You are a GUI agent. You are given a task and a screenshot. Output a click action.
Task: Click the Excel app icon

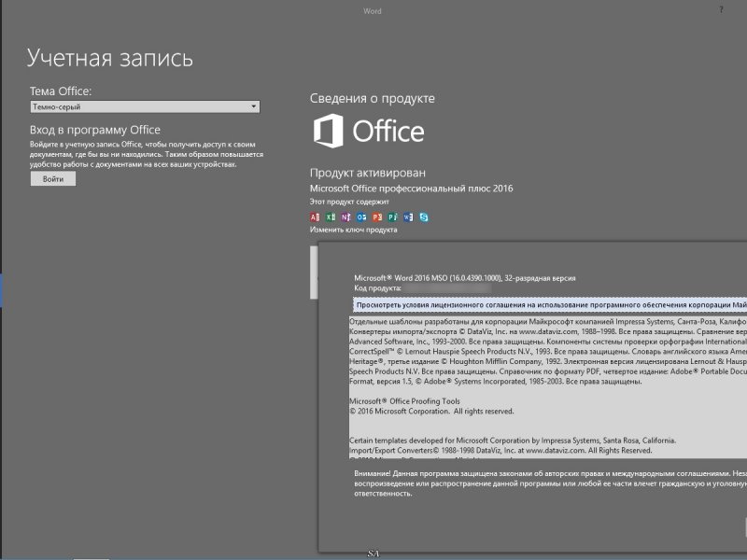pyautogui.click(x=331, y=217)
